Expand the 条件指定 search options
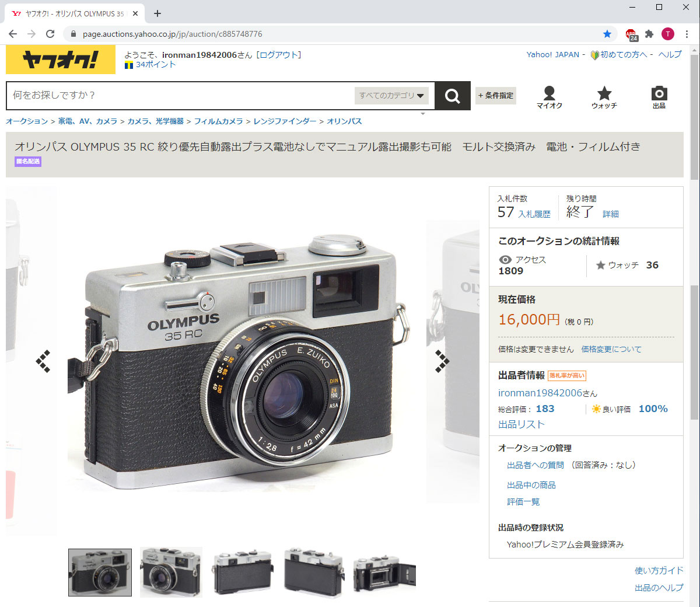Screen dimensions: 700x607 pos(496,96)
